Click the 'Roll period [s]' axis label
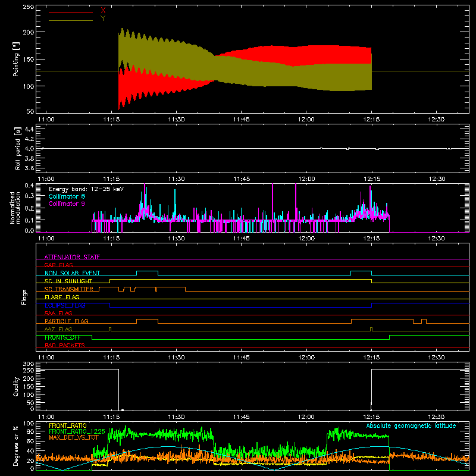476x476 pixels. point(18,148)
